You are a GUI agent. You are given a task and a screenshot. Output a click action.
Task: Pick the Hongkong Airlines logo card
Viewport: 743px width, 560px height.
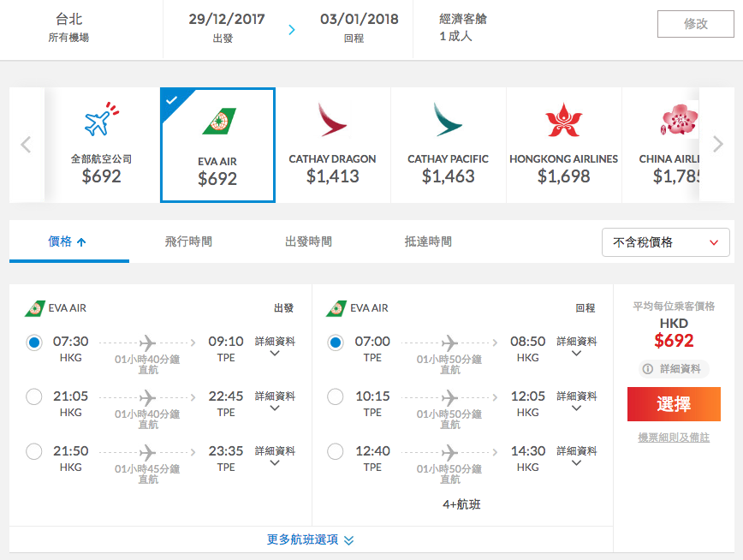coord(563,145)
